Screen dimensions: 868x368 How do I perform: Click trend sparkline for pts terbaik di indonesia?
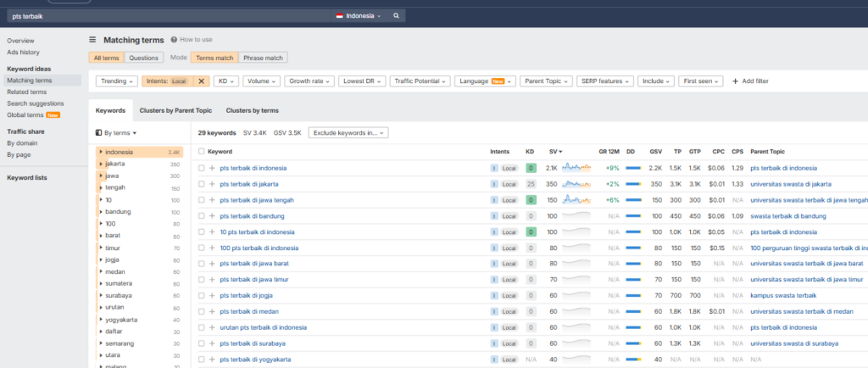(x=576, y=168)
